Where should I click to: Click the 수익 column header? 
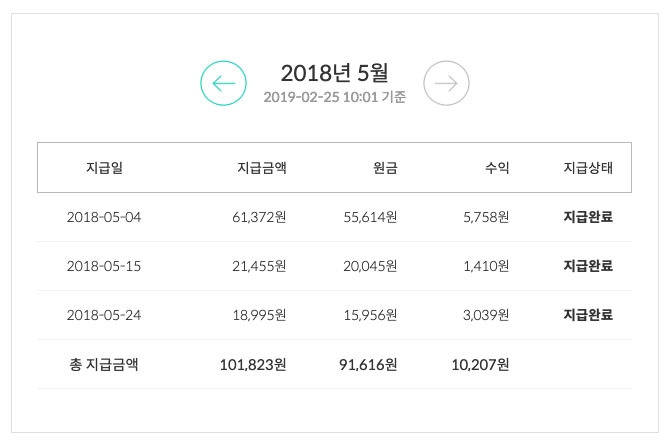point(497,168)
